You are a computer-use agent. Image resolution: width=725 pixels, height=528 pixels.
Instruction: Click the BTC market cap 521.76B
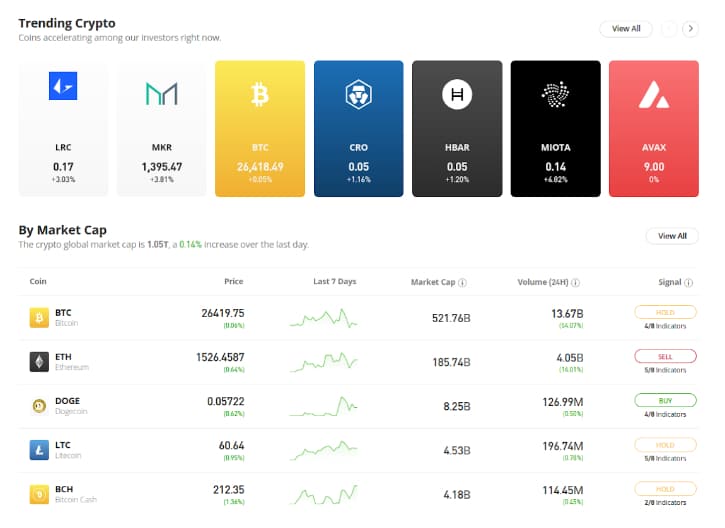[451, 318]
